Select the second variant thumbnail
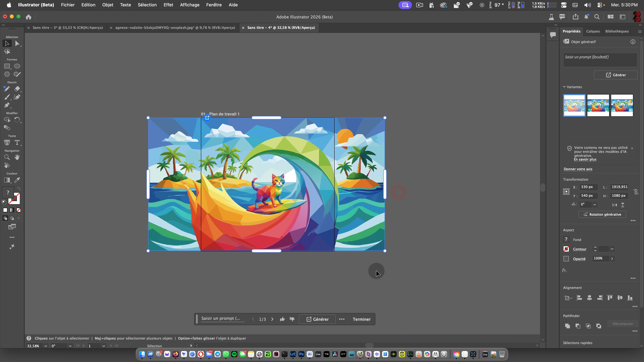 point(598,105)
